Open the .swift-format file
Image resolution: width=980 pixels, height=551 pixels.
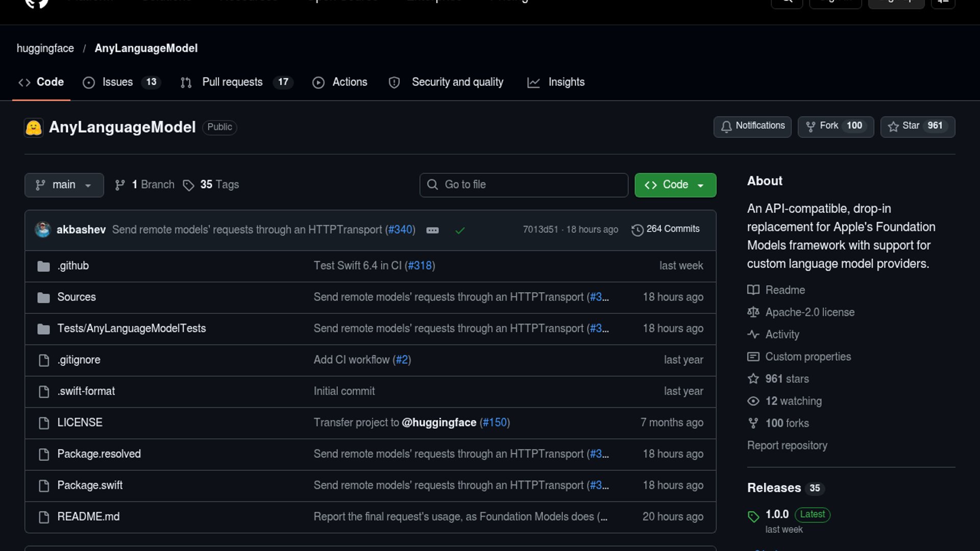[86, 391]
